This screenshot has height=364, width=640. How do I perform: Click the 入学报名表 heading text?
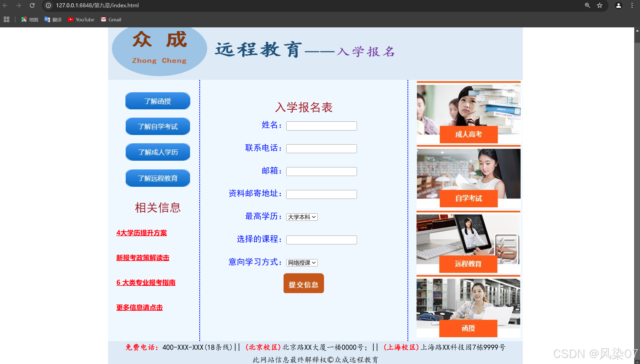[304, 107]
